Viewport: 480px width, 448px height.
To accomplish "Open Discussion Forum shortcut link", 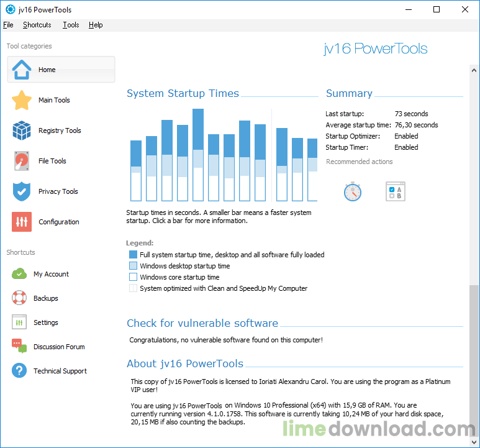I will pyautogui.click(x=59, y=347).
